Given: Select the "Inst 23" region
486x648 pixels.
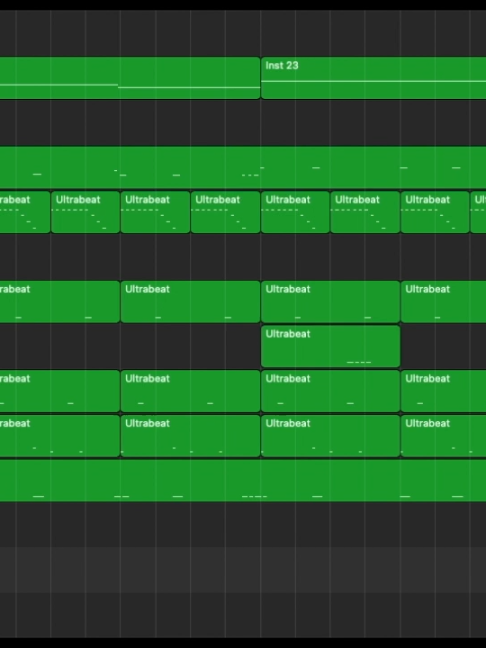Looking at the screenshot, I should [x=374, y=78].
